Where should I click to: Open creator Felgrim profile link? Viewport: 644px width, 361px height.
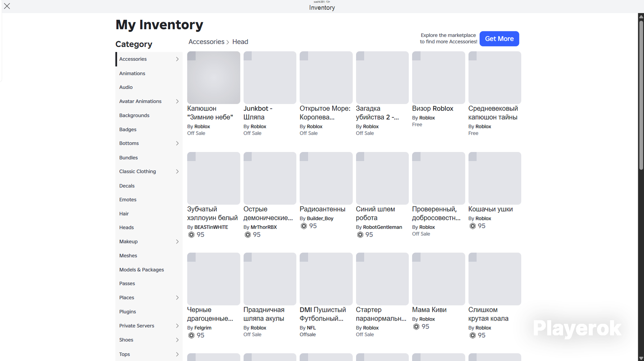(x=203, y=328)
